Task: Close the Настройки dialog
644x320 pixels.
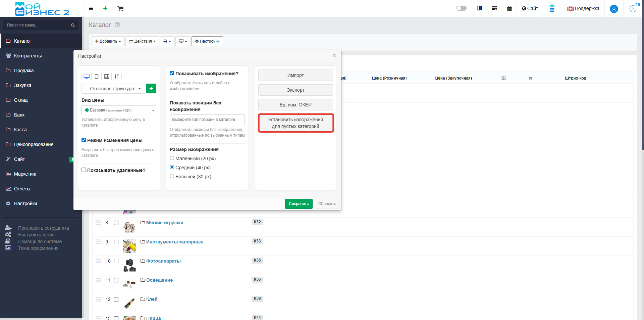Action: pos(334,55)
